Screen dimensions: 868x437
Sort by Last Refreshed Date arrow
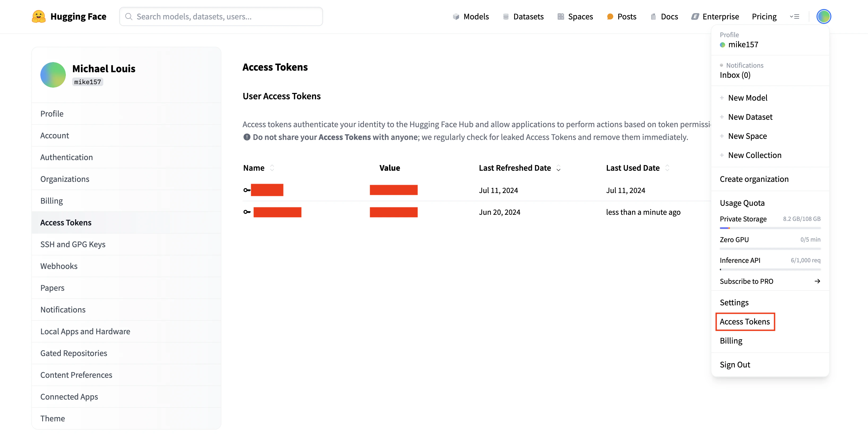coord(558,168)
